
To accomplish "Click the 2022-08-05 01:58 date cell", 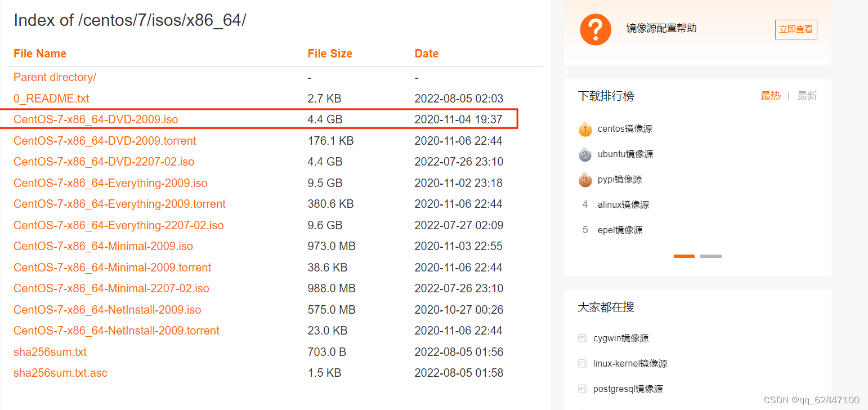I will tap(459, 373).
